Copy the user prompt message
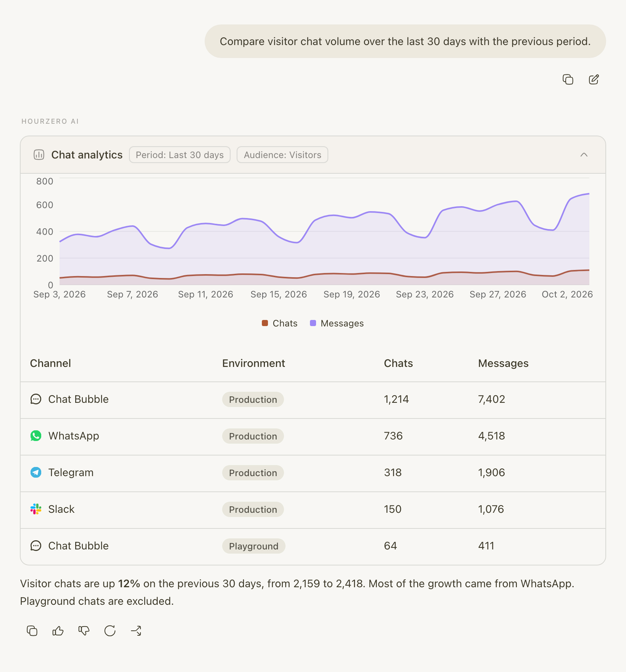This screenshot has height=672, width=626. point(568,79)
